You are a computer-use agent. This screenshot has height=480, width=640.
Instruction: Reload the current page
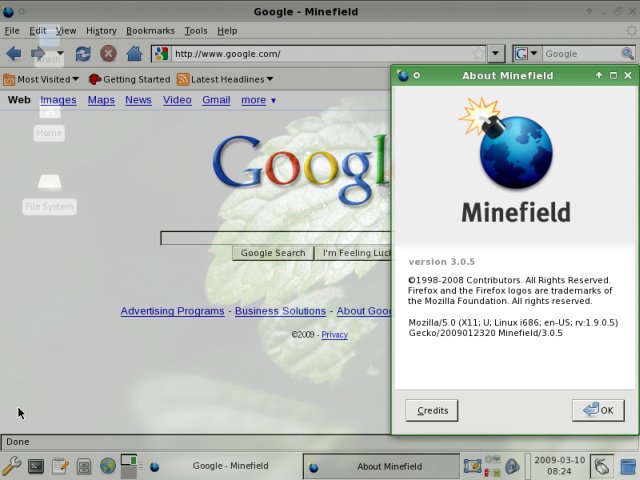point(83,53)
